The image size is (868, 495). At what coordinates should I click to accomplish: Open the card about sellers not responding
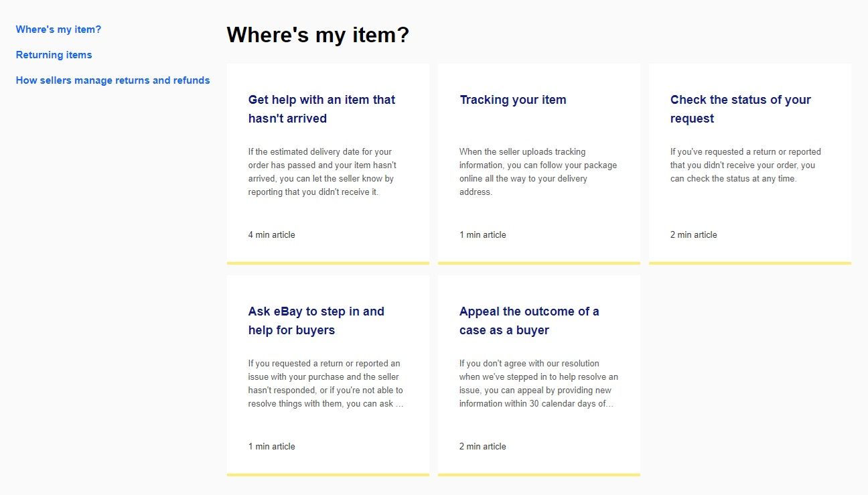[328, 383]
